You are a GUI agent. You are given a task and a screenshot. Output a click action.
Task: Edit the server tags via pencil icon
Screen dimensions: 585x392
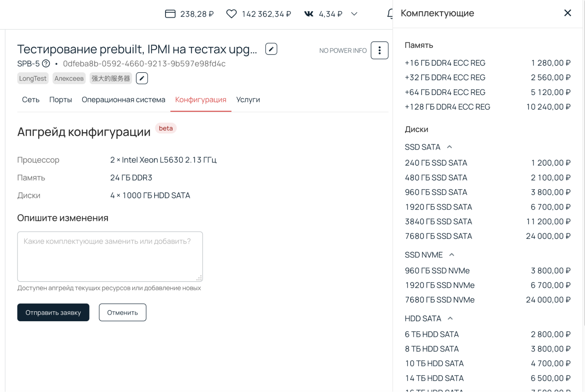tap(142, 78)
